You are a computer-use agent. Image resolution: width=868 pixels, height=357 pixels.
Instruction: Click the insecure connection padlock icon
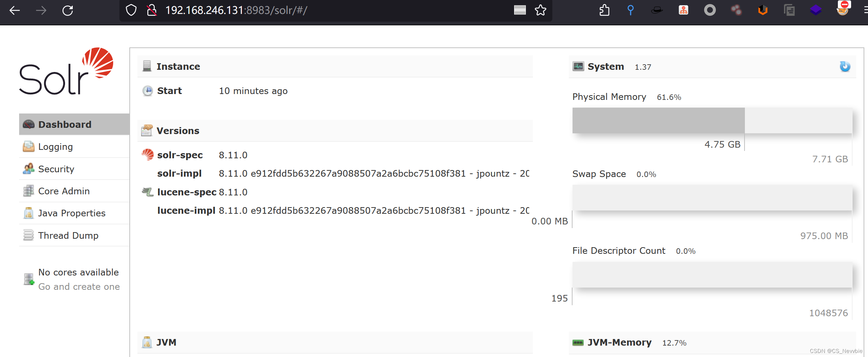point(152,10)
